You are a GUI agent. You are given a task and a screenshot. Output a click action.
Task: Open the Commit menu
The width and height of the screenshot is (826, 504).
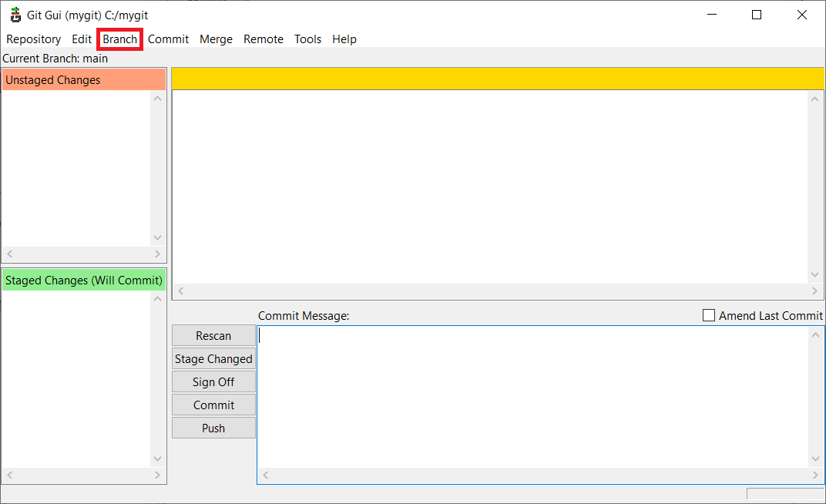pos(168,39)
